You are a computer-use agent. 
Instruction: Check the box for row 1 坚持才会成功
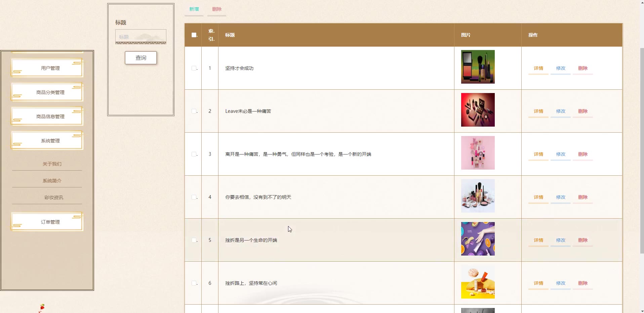pos(194,68)
